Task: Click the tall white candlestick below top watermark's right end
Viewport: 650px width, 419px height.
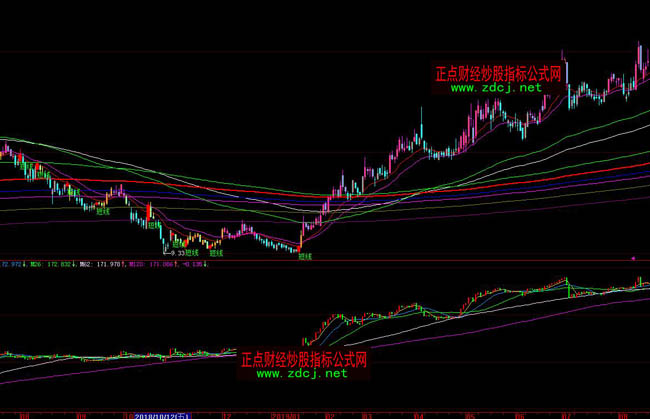Action: coord(566,70)
